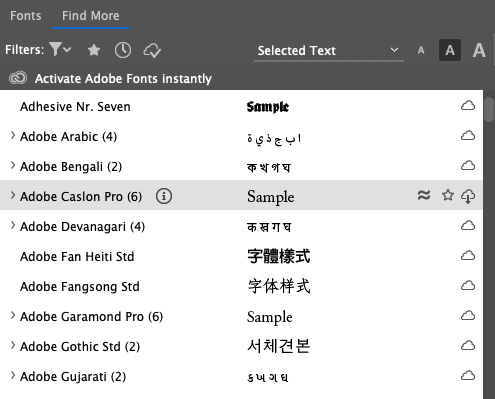Screen dimensions: 495x399
Task: Open info for Adobe Caslon Pro
Action: (x=164, y=196)
